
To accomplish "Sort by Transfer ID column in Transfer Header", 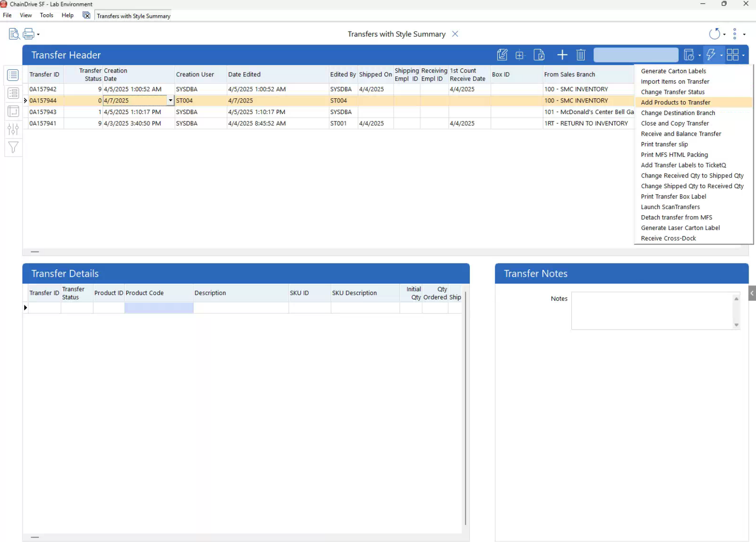I will pyautogui.click(x=46, y=74).
